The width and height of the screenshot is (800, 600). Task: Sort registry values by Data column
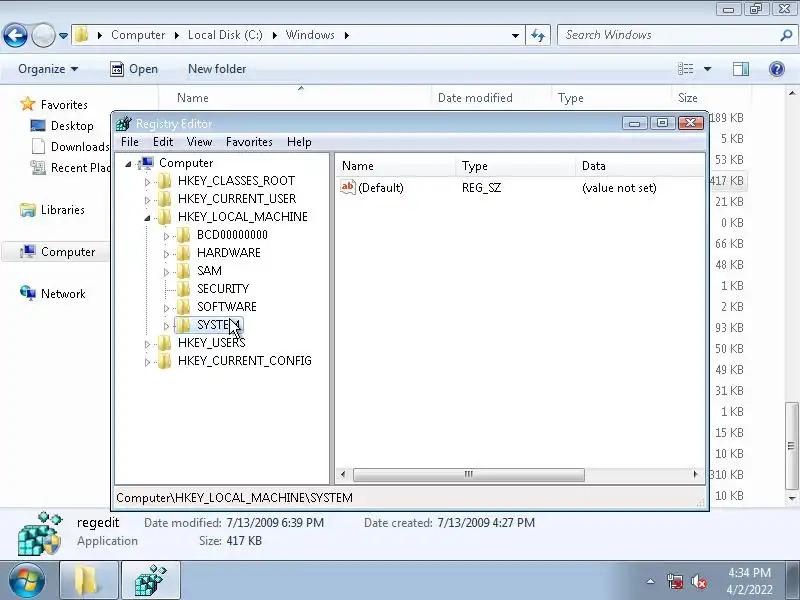[x=640, y=166]
